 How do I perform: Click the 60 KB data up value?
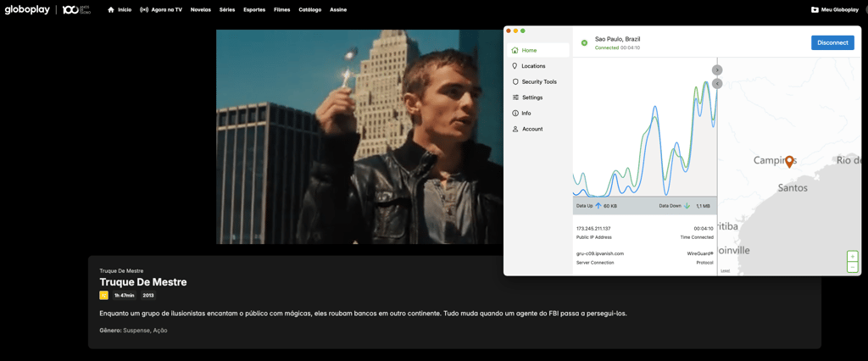tap(610, 206)
